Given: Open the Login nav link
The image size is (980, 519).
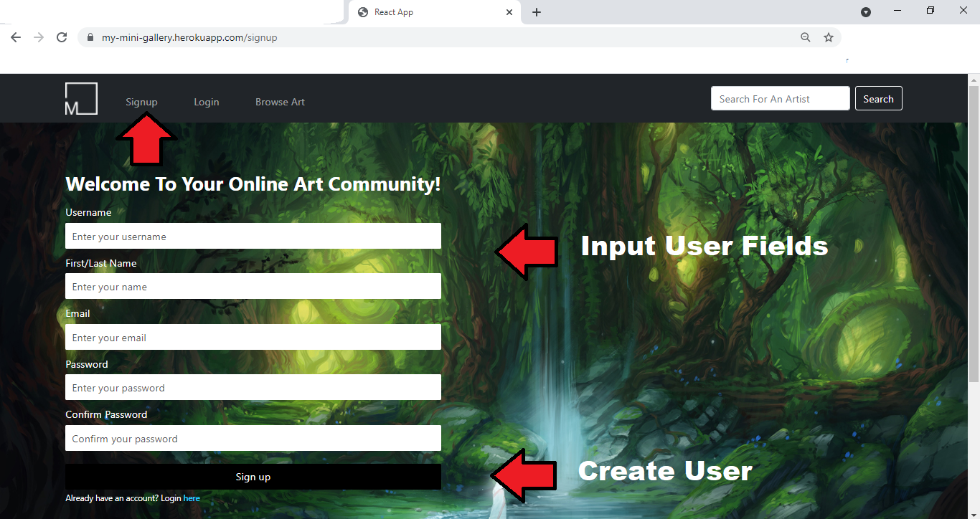Looking at the screenshot, I should [x=207, y=102].
